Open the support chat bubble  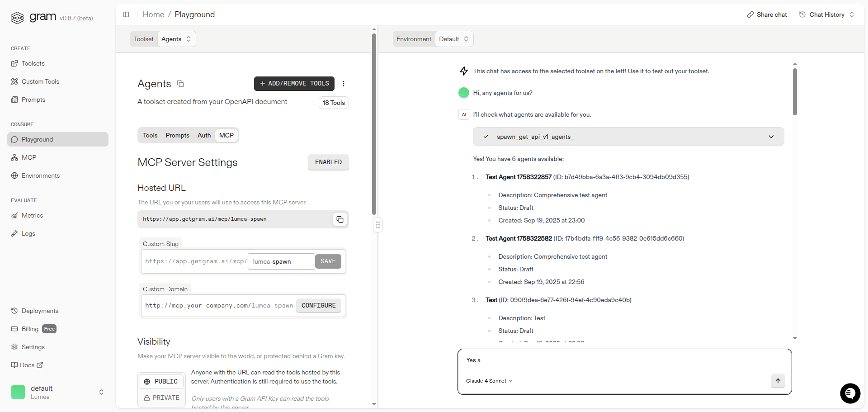click(x=850, y=393)
